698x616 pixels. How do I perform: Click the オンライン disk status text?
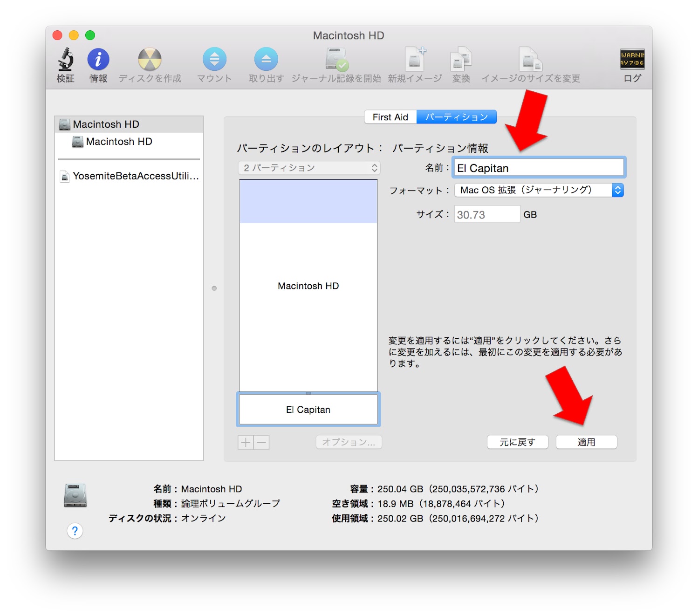(x=204, y=518)
